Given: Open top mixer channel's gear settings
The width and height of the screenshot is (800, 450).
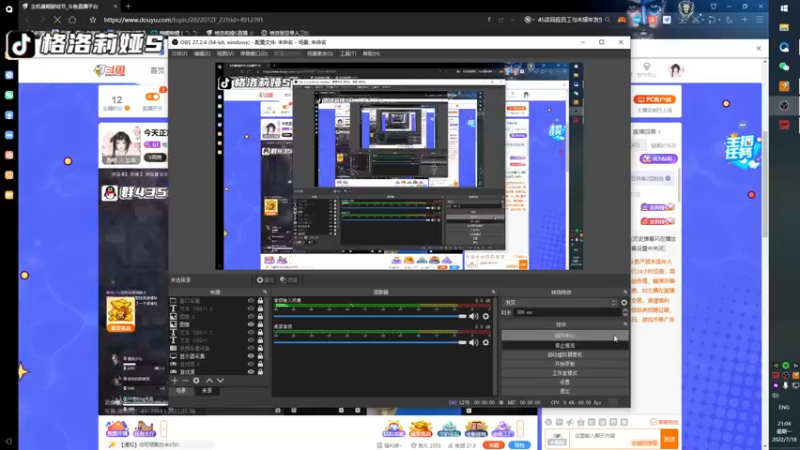Looking at the screenshot, I should click(486, 316).
